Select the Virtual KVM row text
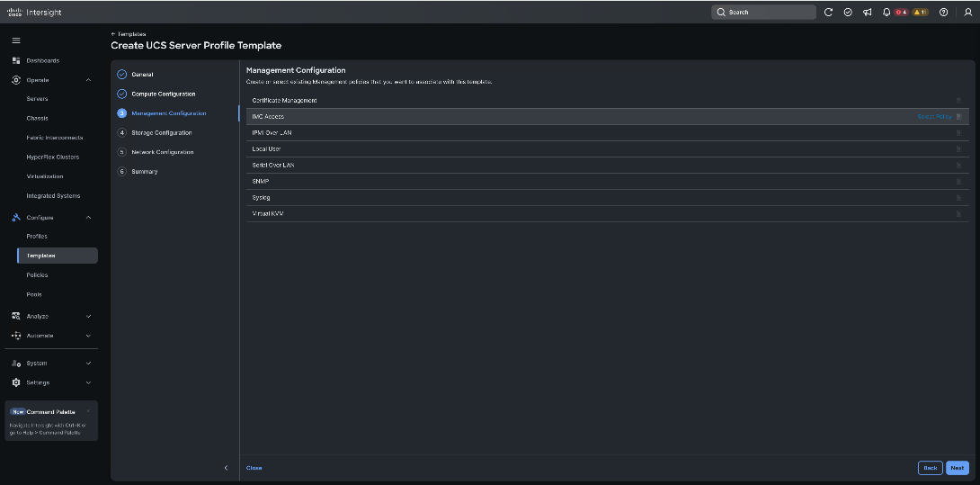 pyautogui.click(x=268, y=214)
